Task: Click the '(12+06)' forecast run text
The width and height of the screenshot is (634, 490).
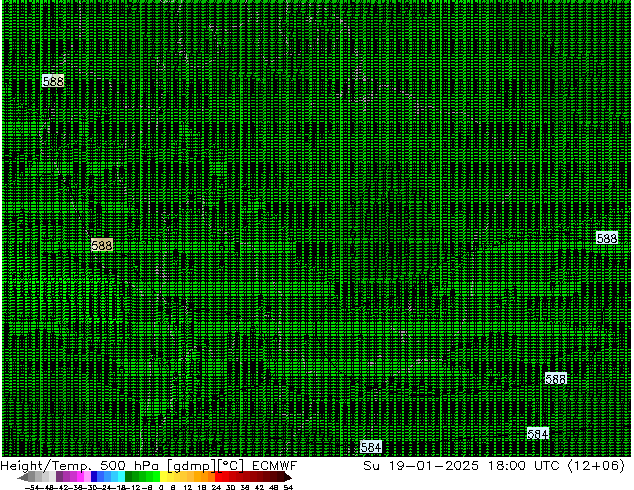Action: [x=596, y=466]
